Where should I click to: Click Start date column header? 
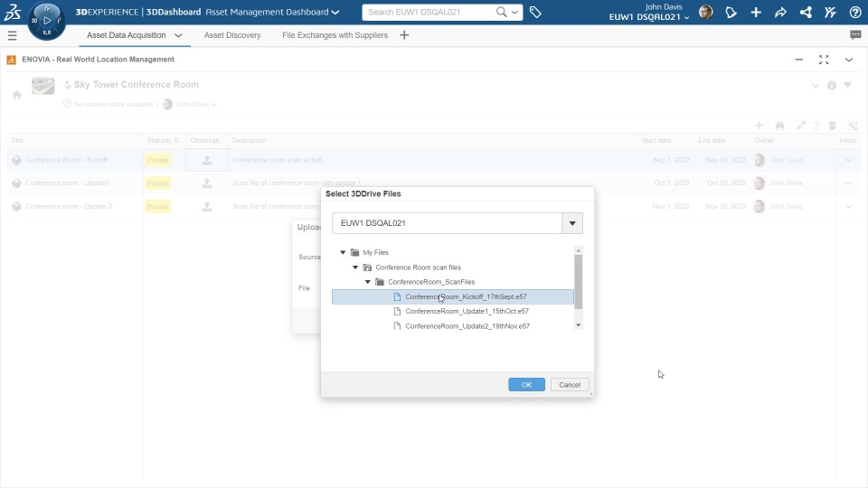(656, 141)
